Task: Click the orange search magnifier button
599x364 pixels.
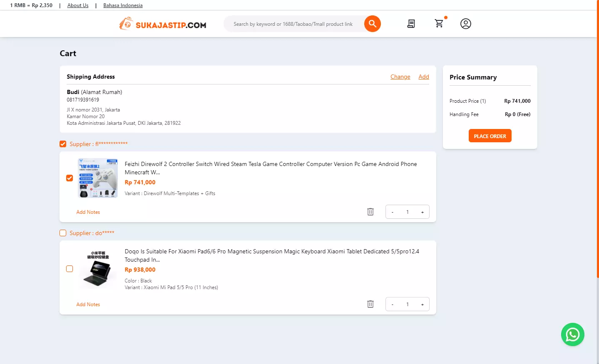Action: [x=372, y=24]
